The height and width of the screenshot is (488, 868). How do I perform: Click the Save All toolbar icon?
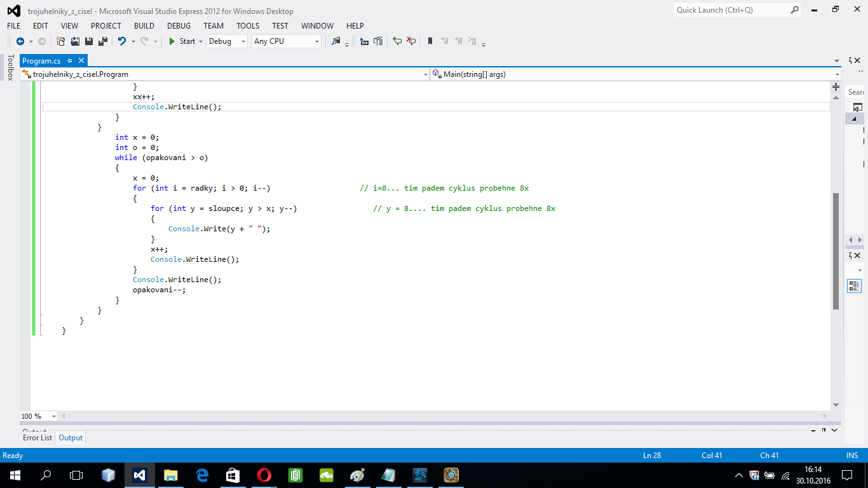click(x=102, y=41)
